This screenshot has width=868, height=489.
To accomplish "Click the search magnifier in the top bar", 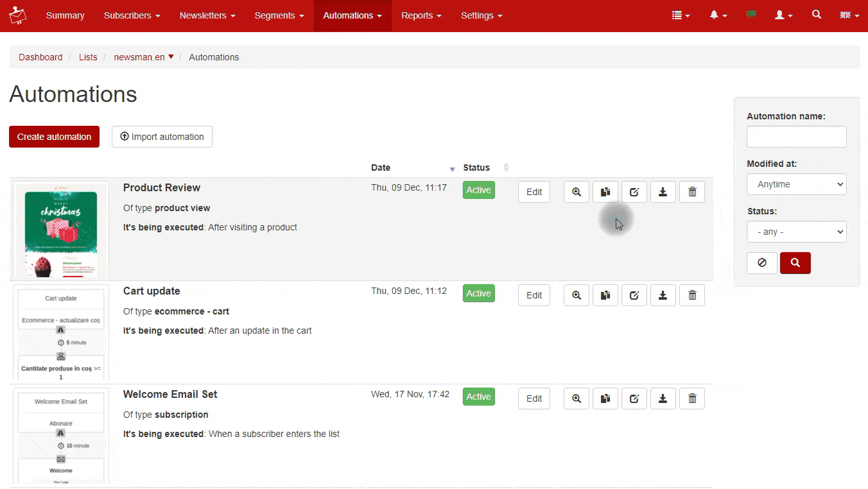I will (817, 15).
